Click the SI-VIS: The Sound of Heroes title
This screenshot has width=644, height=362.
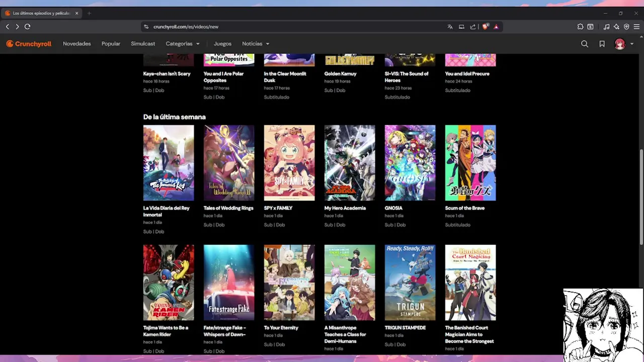click(407, 77)
